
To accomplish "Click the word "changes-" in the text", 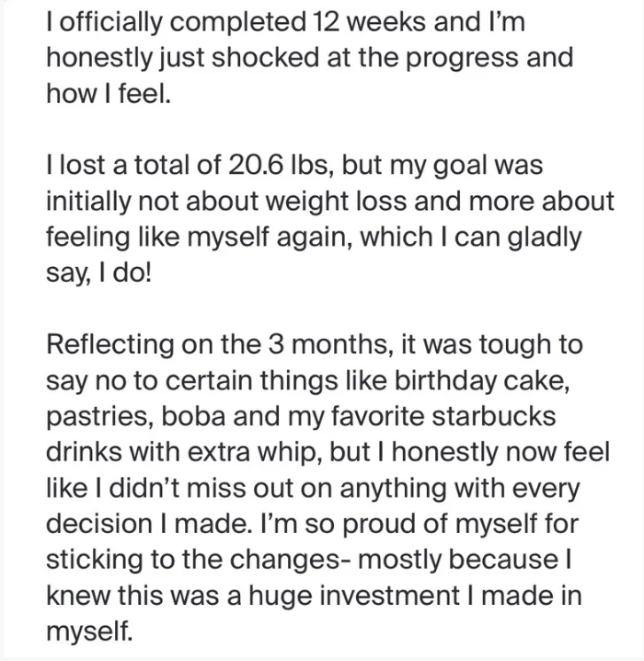I will click(291, 560).
